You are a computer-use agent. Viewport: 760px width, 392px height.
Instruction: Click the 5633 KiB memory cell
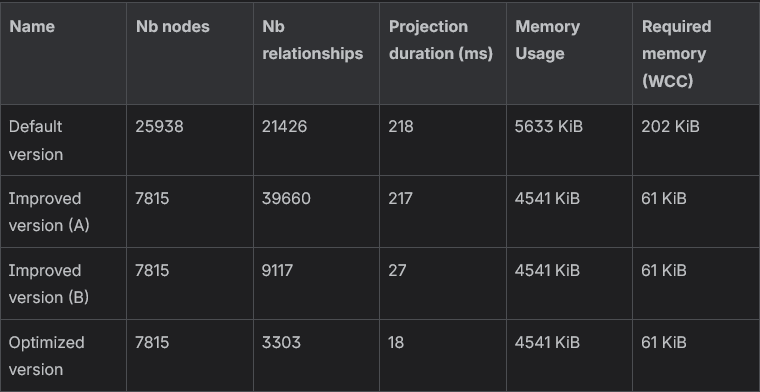(x=549, y=126)
